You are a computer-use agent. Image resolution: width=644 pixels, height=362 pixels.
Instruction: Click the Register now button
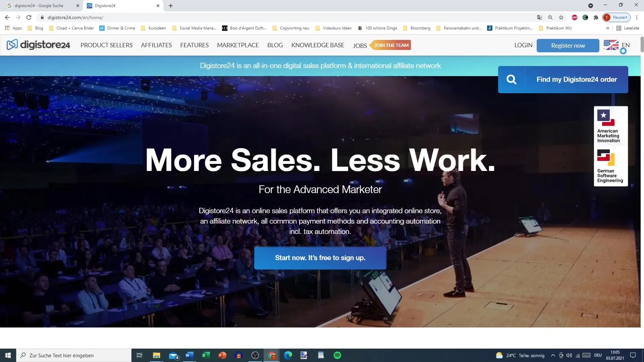568,45
